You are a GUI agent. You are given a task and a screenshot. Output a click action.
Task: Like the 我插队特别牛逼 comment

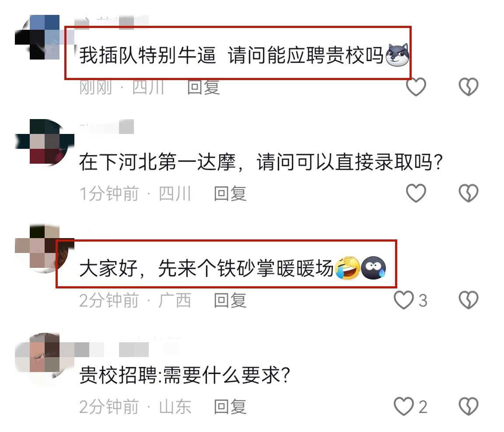416,87
